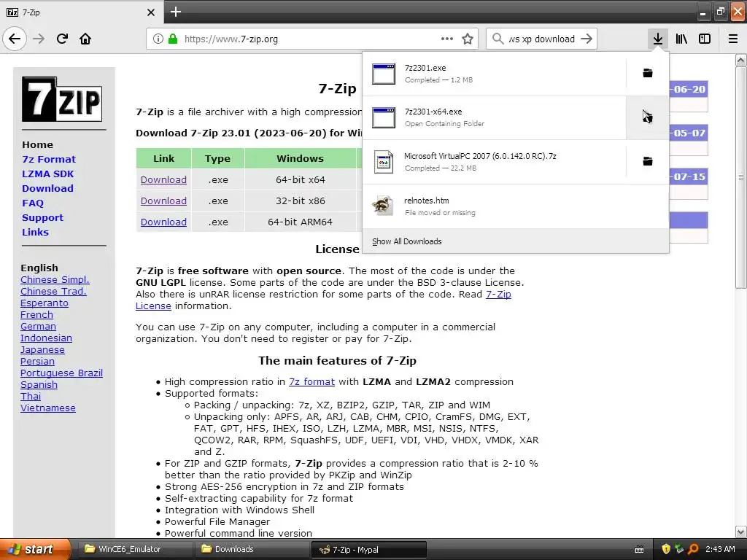Switch language to Portuguese Brazil
747x560 pixels.
pos(61,373)
